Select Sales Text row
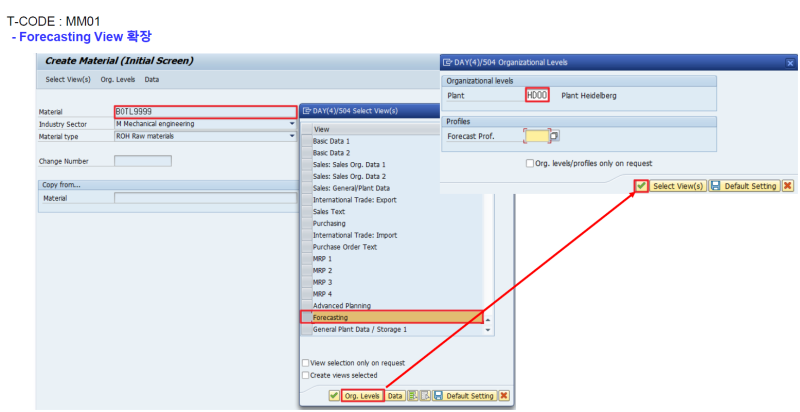800x412 pixels. point(391,212)
